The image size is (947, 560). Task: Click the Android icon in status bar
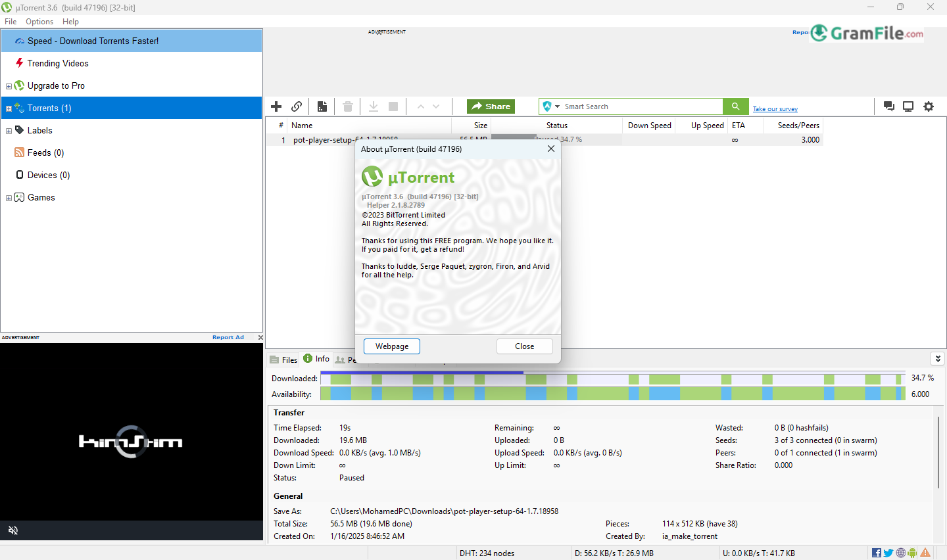pos(912,553)
